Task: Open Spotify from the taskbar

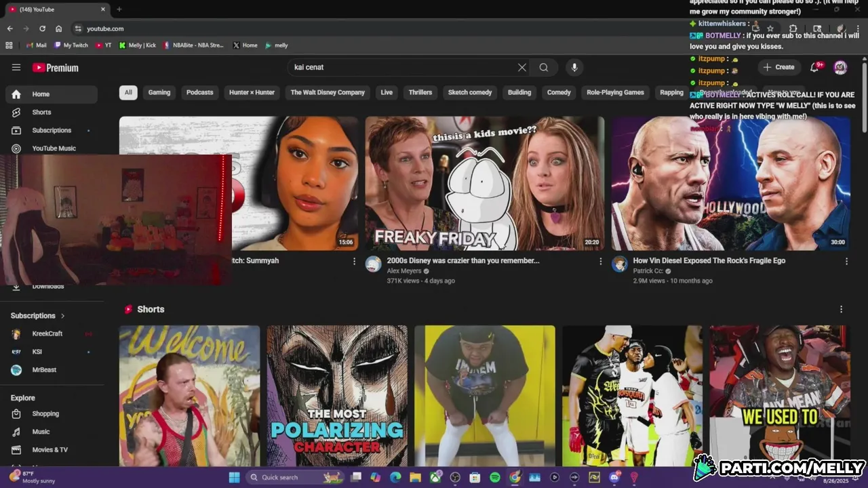Action: pos(495,477)
